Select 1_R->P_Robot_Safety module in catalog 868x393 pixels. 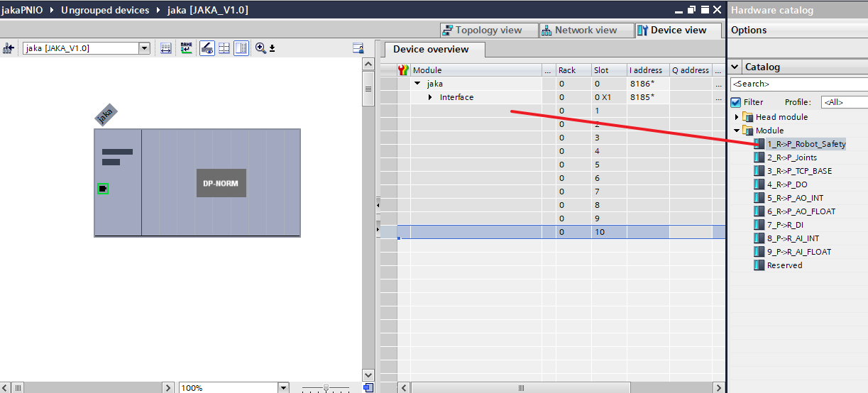tap(806, 144)
